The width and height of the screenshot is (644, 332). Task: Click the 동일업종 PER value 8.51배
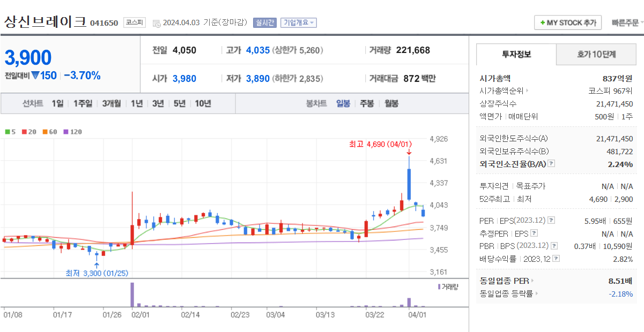[620, 281]
